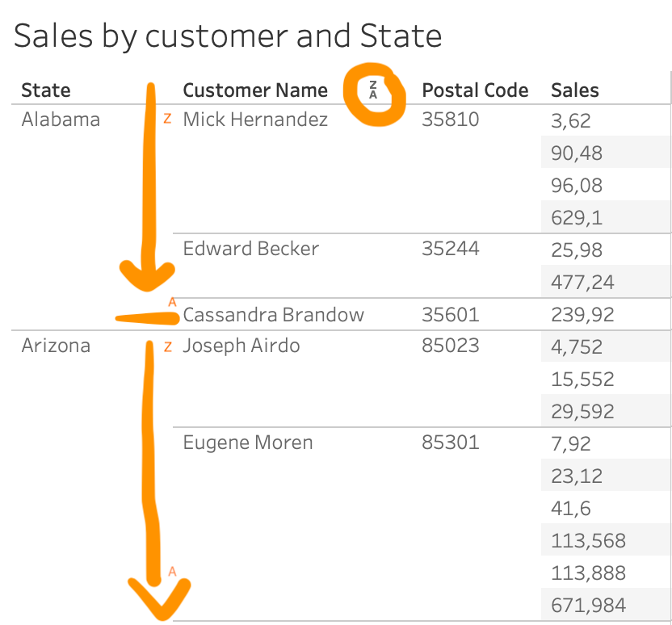The width and height of the screenshot is (672, 625).
Task: Select the Arizona state cell
Action: point(56,346)
